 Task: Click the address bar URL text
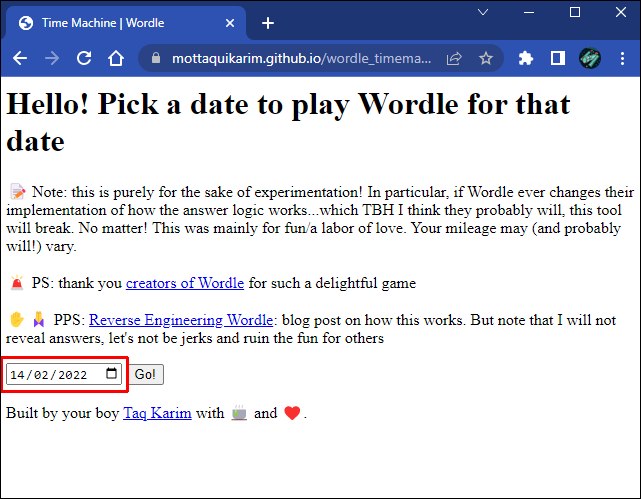pos(301,58)
